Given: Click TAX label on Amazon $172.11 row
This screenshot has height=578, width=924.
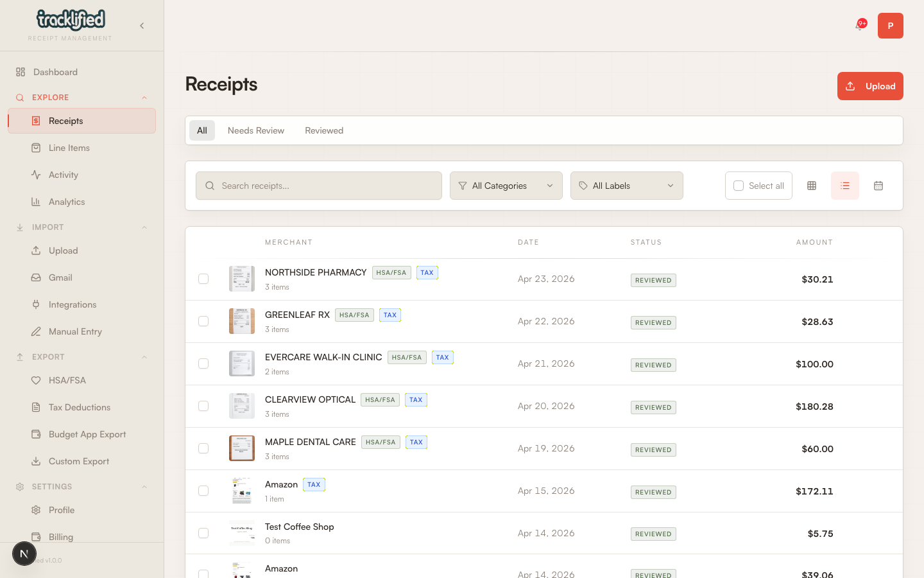Looking at the screenshot, I should pyautogui.click(x=314, y=484).
